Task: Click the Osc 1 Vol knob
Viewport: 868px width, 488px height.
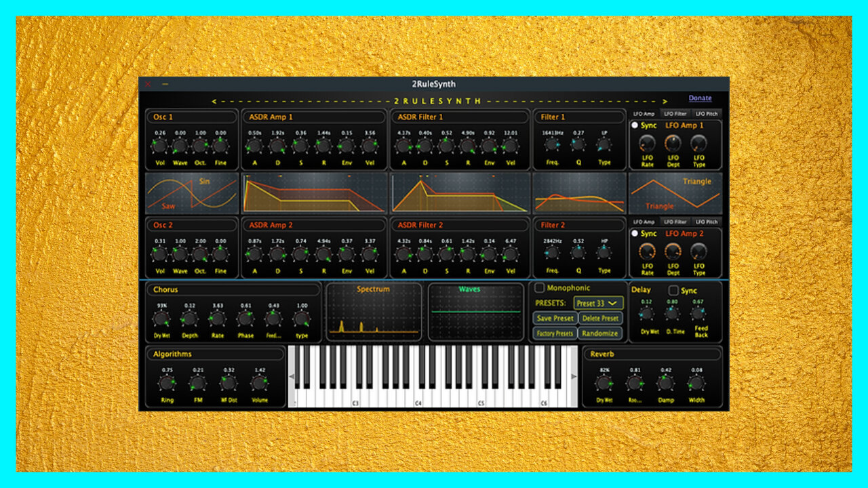Action: click(x=159, y=146)
